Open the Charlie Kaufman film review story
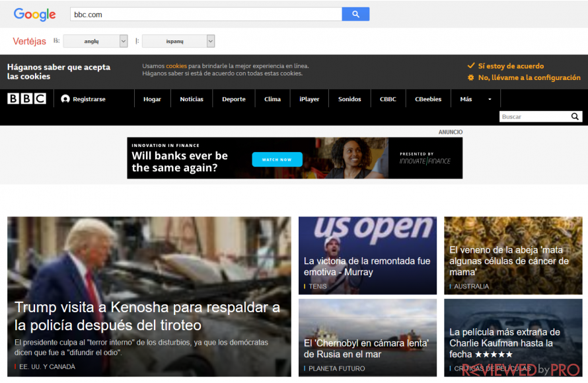Screen dimensions: 588x383 pos(504,343)
